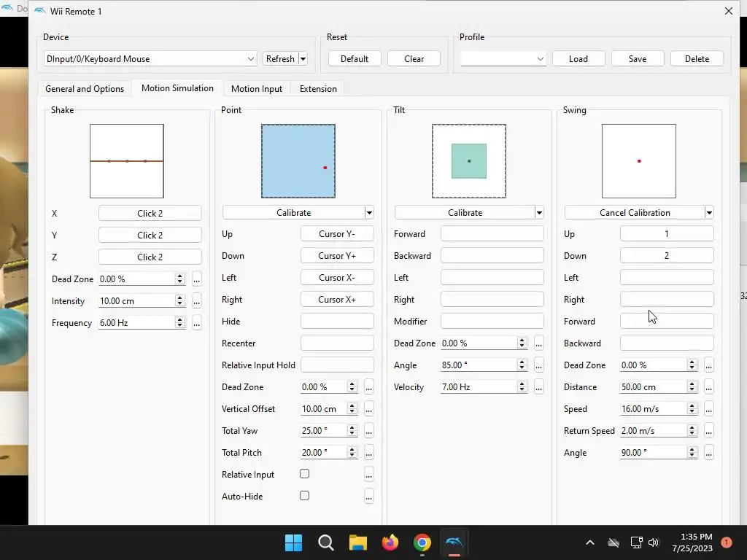This screenshot has width=747, height=560.
Task: Open the Point Vertical Offset options (...)
Action: click(368, 409)
